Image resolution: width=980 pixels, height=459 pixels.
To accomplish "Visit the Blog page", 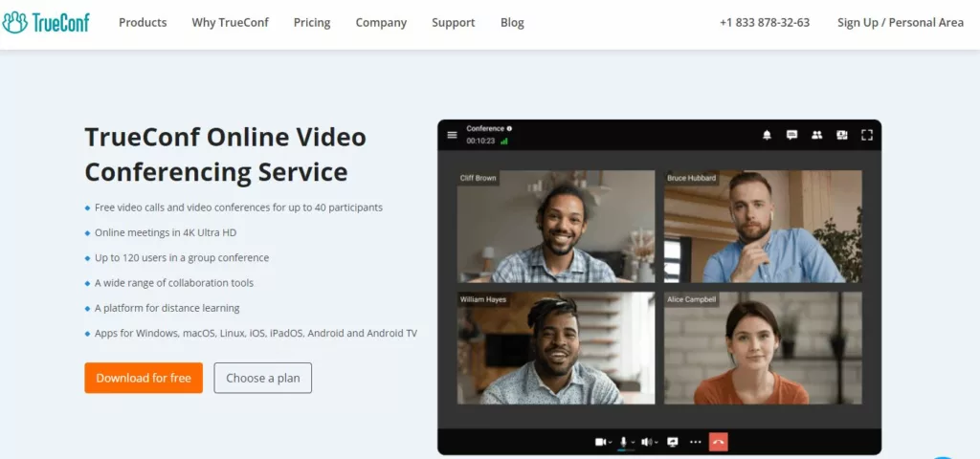I will tap(512, 23).
